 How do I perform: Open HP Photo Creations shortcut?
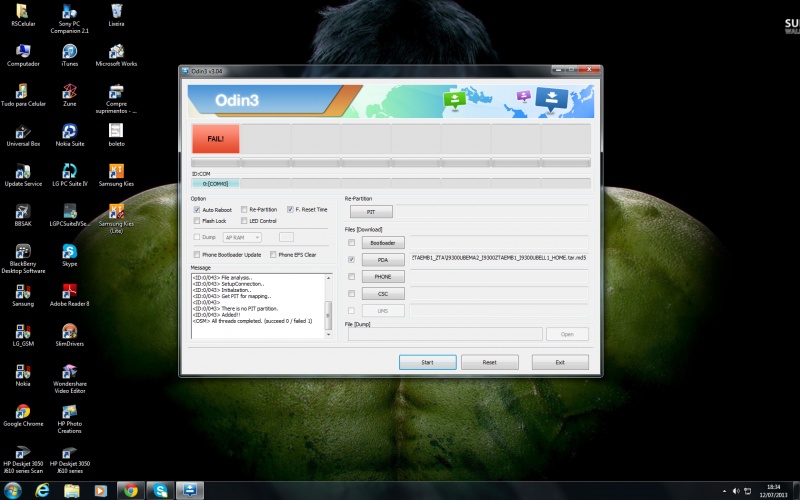click(x=69, y=418)
